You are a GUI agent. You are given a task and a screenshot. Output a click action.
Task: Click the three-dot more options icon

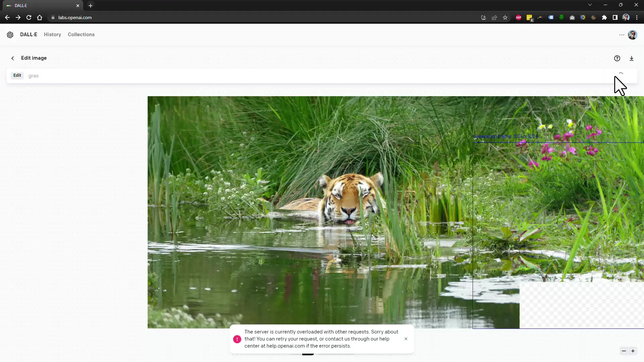622,35
